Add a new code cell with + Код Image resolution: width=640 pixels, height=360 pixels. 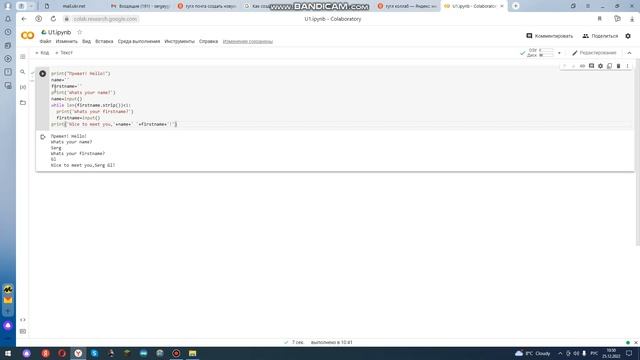(x=42, y=53)
